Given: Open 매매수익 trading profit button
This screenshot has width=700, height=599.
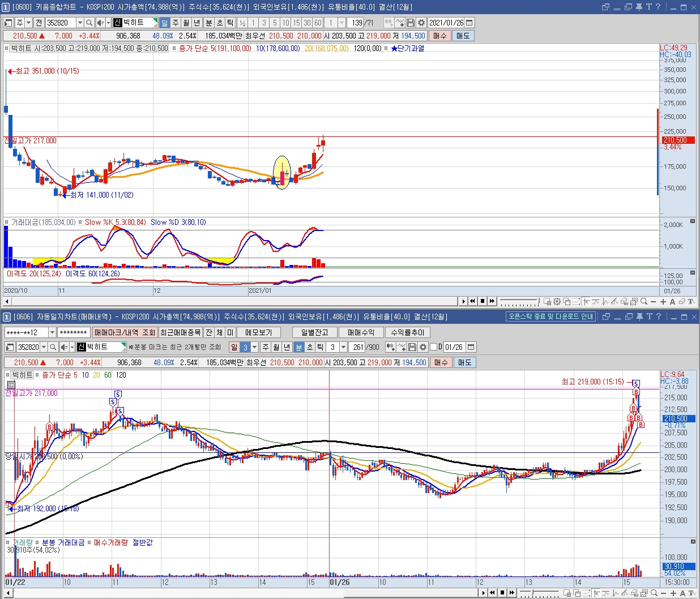Looking at the screenshot, I should click(361, 332).
